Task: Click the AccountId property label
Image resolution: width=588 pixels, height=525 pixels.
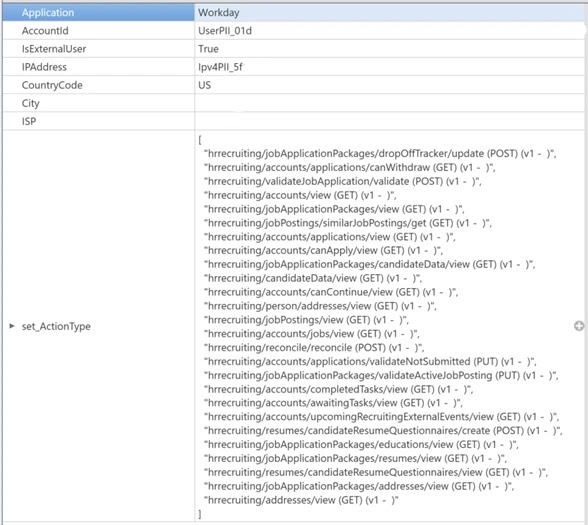Action: pyautogui.click(x=45, y=31)
